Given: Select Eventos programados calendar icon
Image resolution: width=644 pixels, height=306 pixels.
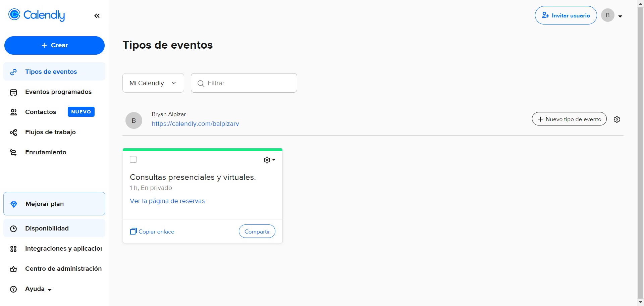Looking at the screenshot, I should 13,92.
